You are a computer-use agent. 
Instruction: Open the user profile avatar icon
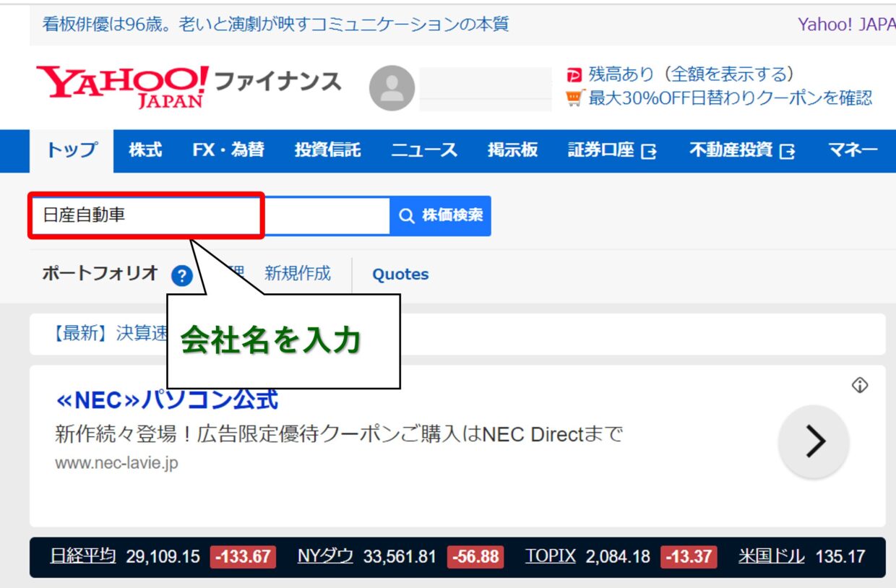point(392,88)
